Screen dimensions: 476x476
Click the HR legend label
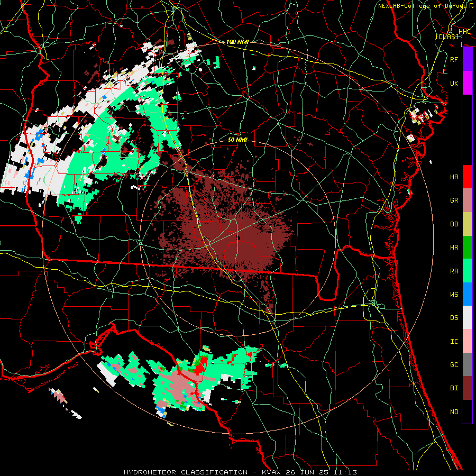(x=454, y=248)
